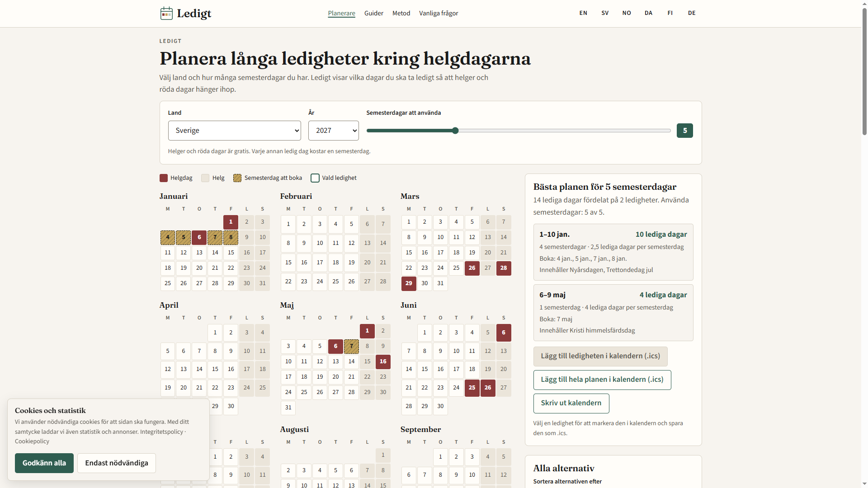The image size is (868, 488).
Task: Click the Ledigt calendar logo icon
Action: (x=166, y=13)
